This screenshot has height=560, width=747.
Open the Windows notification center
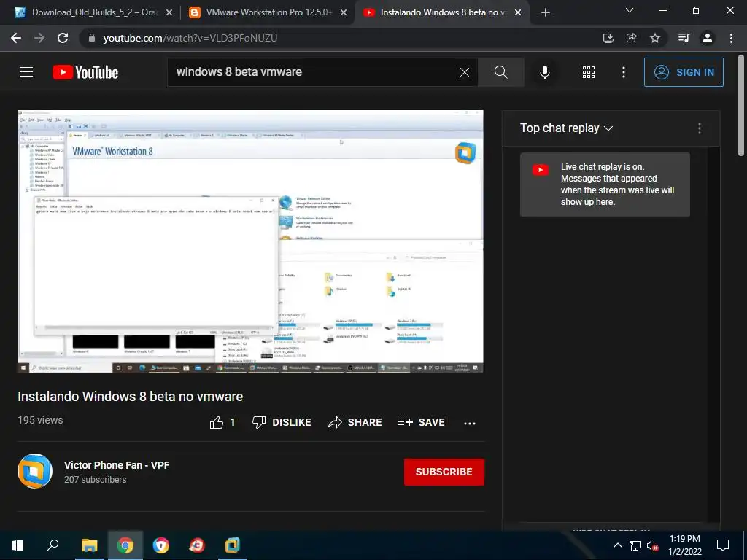point(723,545)
